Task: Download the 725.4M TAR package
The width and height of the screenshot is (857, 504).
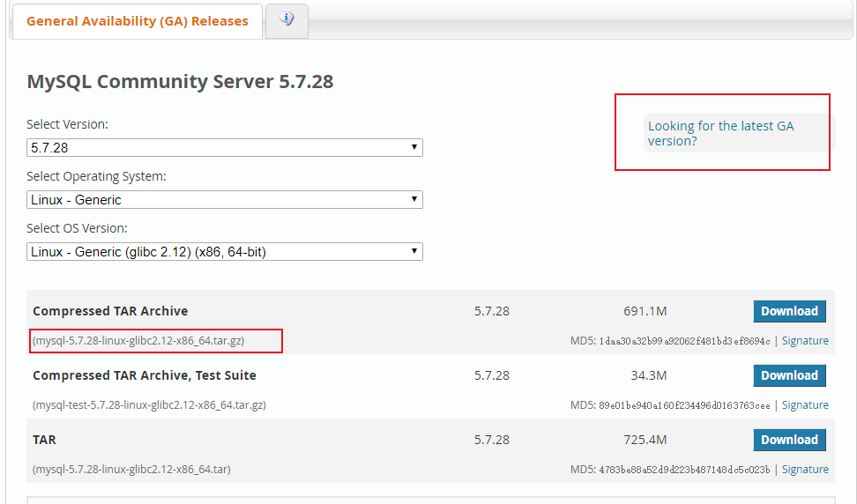Action: tap(789, 440)
